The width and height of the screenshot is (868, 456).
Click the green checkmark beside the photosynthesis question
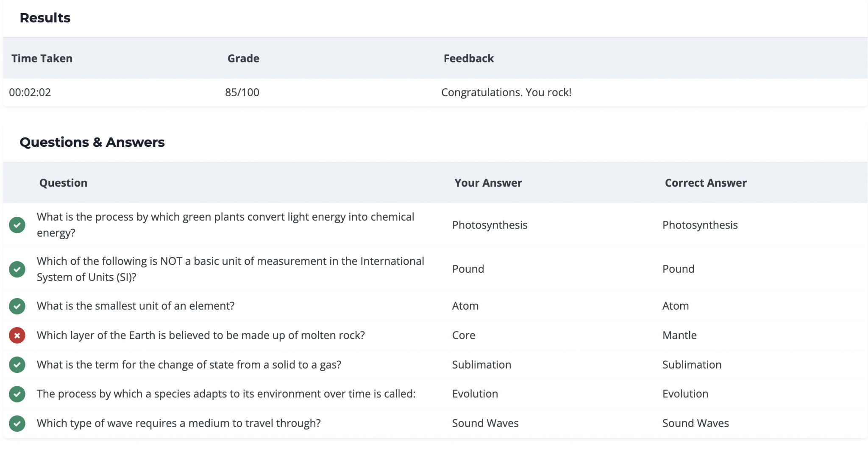17,225
